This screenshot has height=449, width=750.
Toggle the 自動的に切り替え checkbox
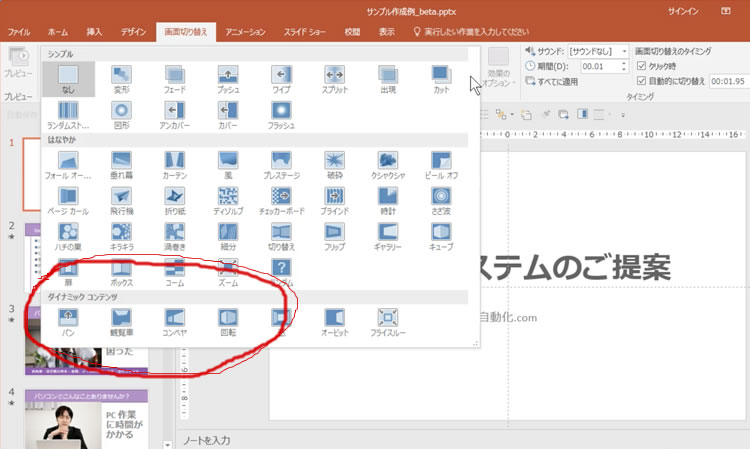[641, 81]
